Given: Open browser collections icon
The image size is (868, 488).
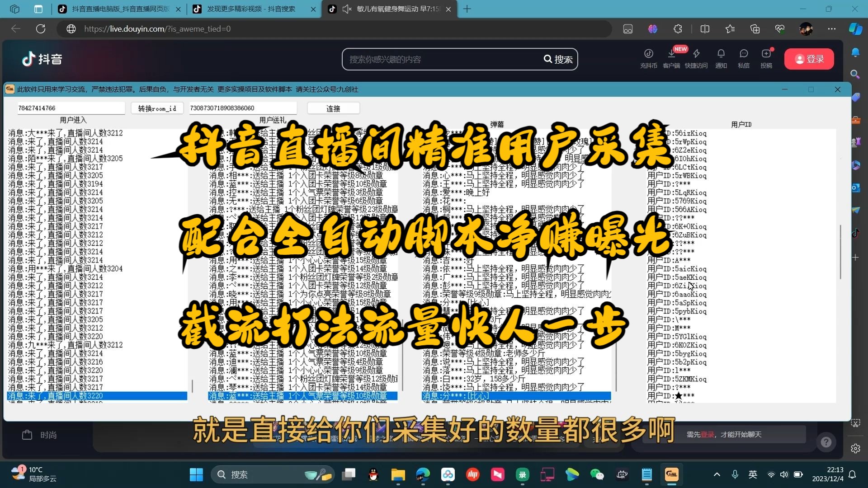Looking at the screenshot, I should click(x=755, y=29).
